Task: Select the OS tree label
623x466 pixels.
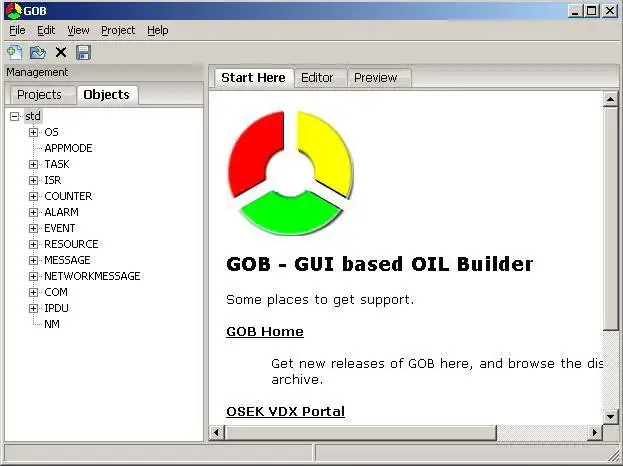Action: tap(51, 132)
